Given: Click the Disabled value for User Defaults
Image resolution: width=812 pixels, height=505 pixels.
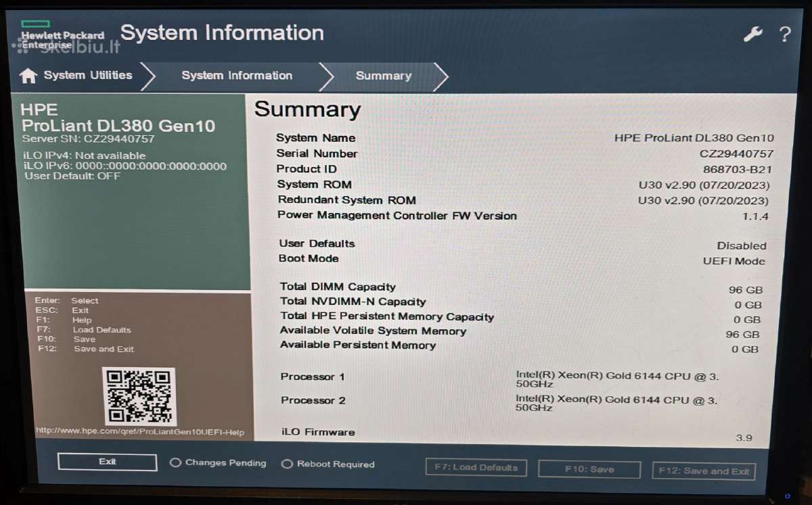Looking at the screenshot, I should tap(742, 246).
